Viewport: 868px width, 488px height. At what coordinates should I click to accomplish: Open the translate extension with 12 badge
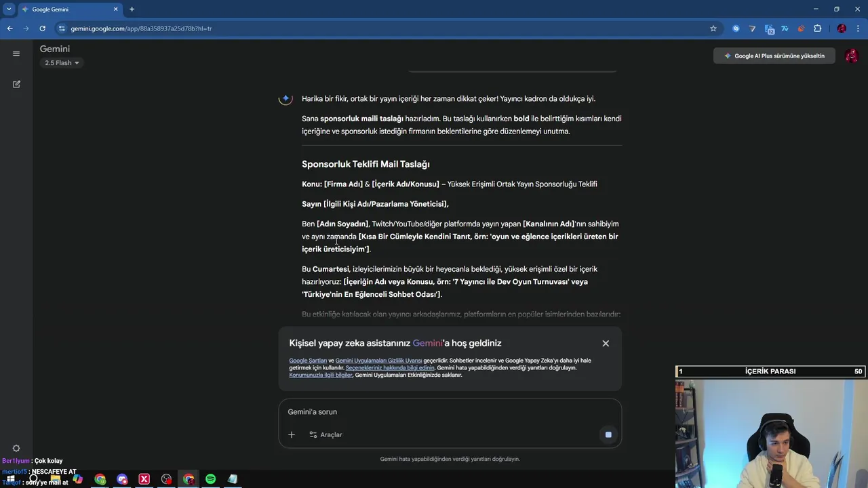click(769, 28)
